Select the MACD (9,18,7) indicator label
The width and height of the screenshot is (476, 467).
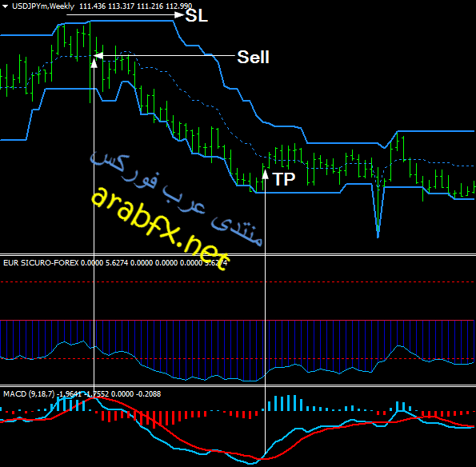point(29,394)
